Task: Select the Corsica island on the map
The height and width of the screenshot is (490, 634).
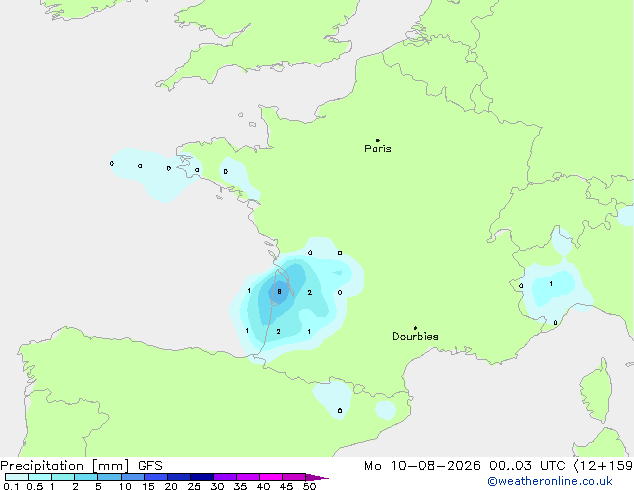Action: click(596, 390)
